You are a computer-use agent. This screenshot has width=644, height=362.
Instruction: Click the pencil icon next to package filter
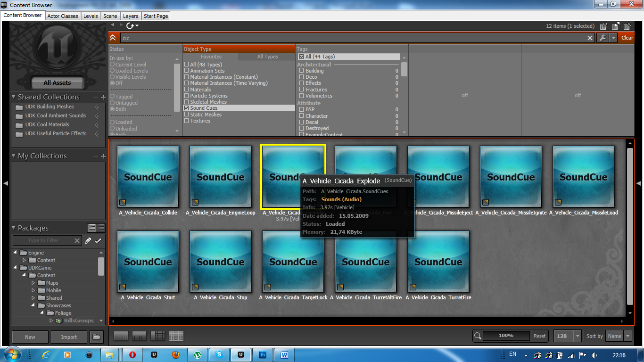point(88,240)
